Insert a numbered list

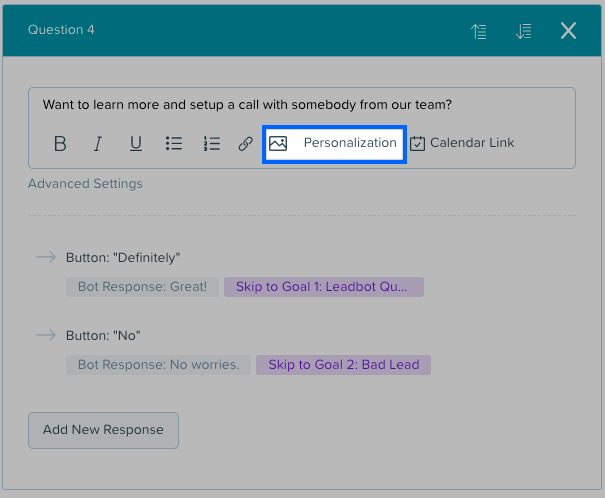tap(211, 143)
